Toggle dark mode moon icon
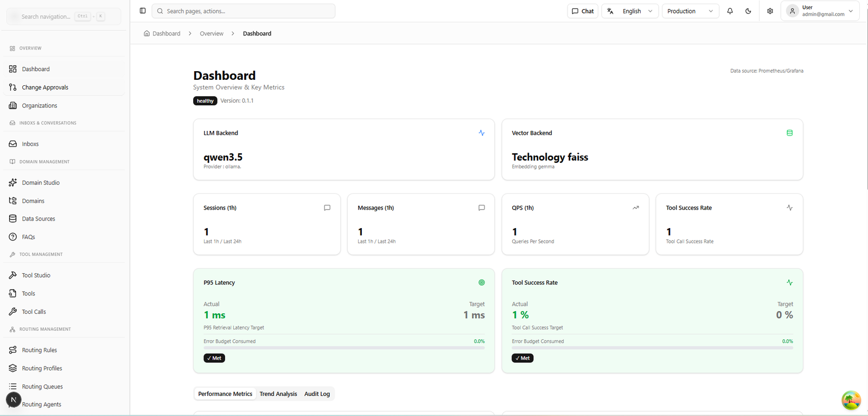The height and width of the screenshot is (416, 868). [x=749, y=11]
